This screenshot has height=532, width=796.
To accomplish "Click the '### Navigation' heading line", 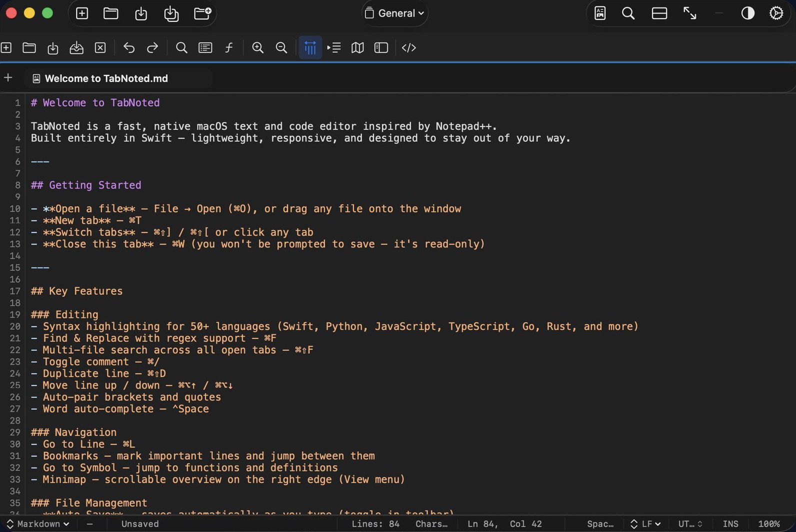I will click(73, 432).
